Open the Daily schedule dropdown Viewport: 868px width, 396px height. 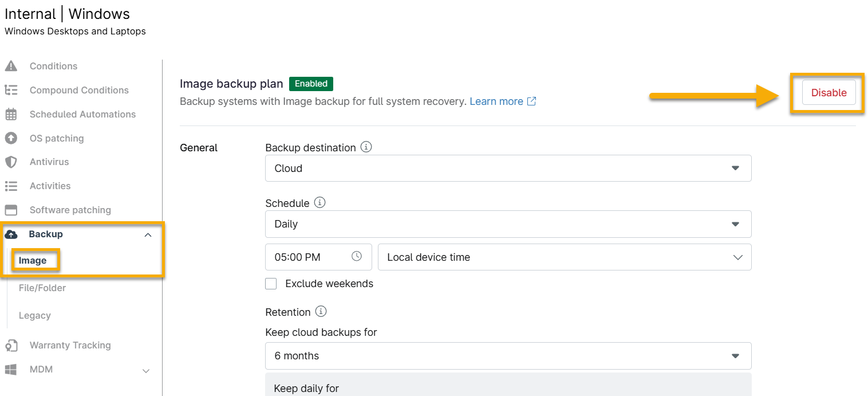pos(508,224)
